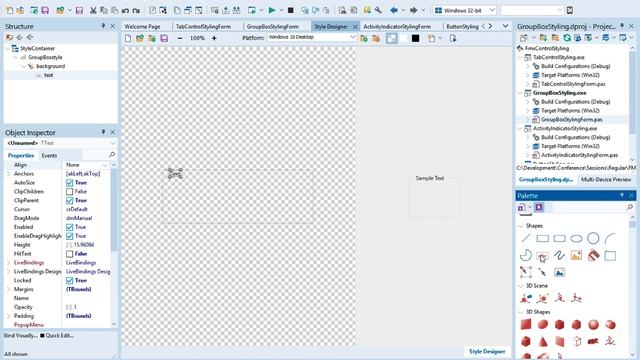
Task: Toggle the checkerboard background button
Action: (x=391, y=38)
